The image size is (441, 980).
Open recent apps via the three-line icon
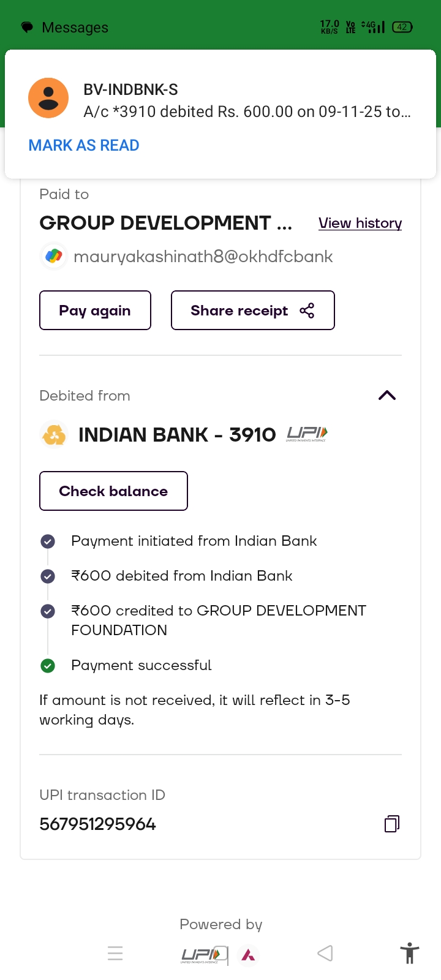115,954
